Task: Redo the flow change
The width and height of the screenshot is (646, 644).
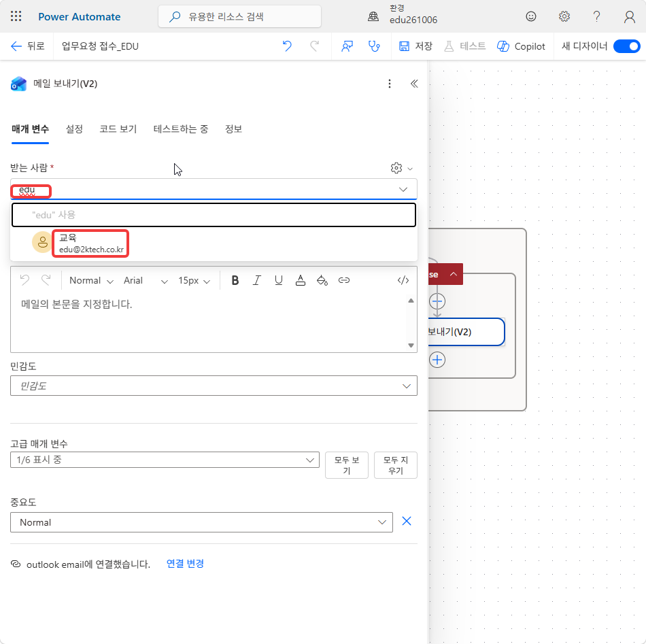Action: click(x=314, y=46)
